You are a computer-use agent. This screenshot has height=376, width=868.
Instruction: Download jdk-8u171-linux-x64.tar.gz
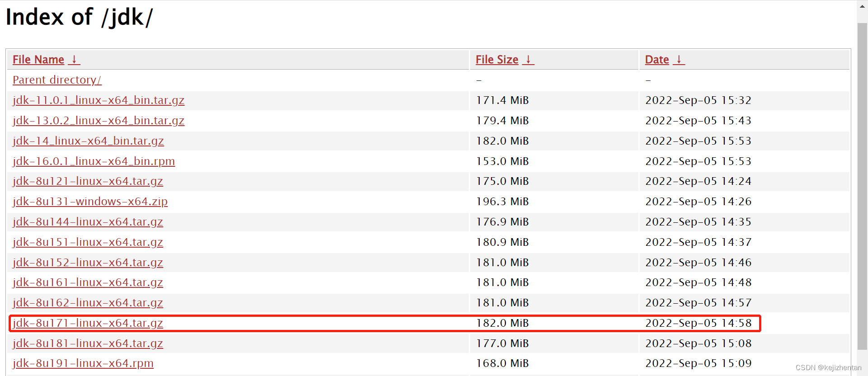(88, 323)
